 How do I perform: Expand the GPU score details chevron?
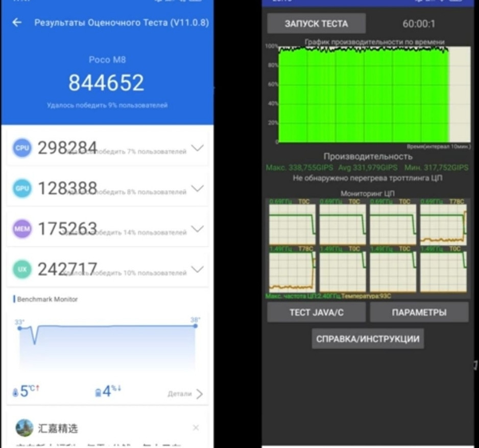pos(197,188)
